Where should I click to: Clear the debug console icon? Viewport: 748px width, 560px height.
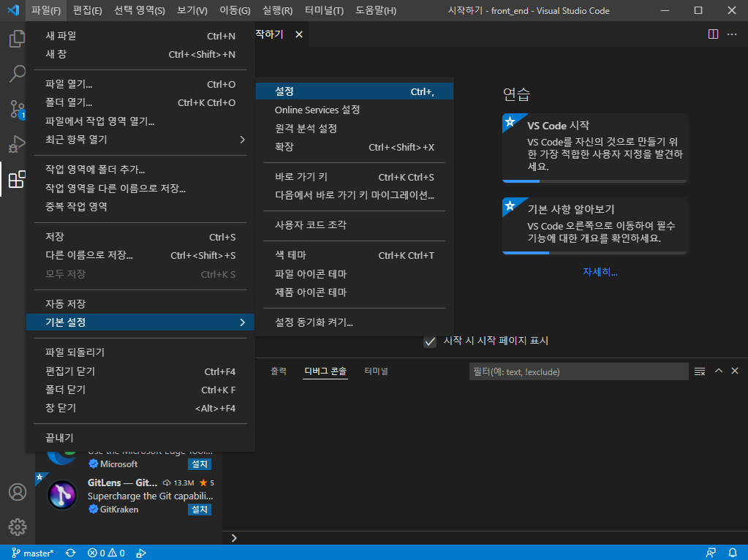tap(700, 371)
